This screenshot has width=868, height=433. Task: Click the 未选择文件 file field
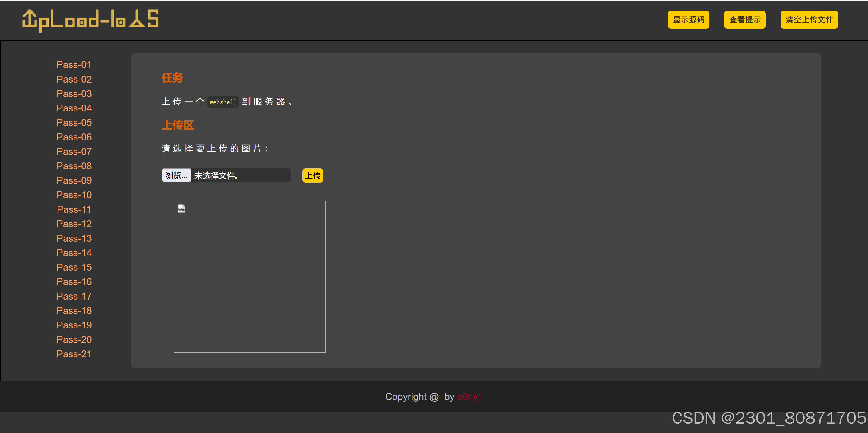(x=241, y=175)
